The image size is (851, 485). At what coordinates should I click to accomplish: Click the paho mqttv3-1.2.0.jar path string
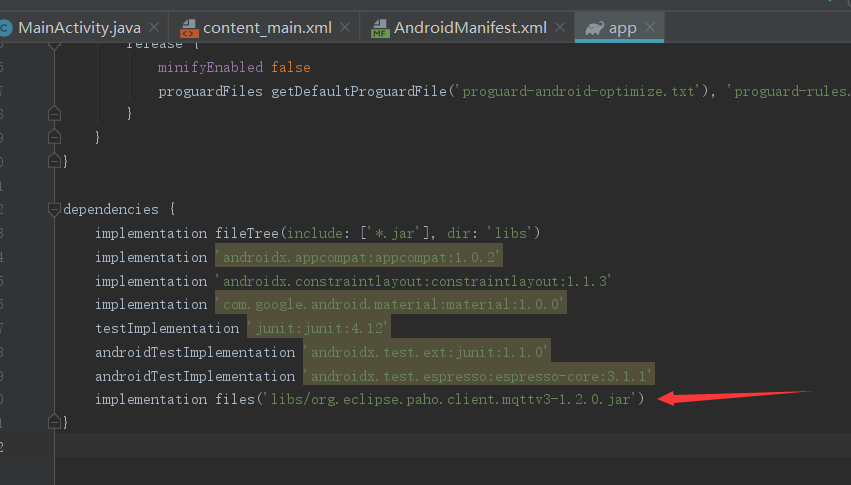(449, 399)
